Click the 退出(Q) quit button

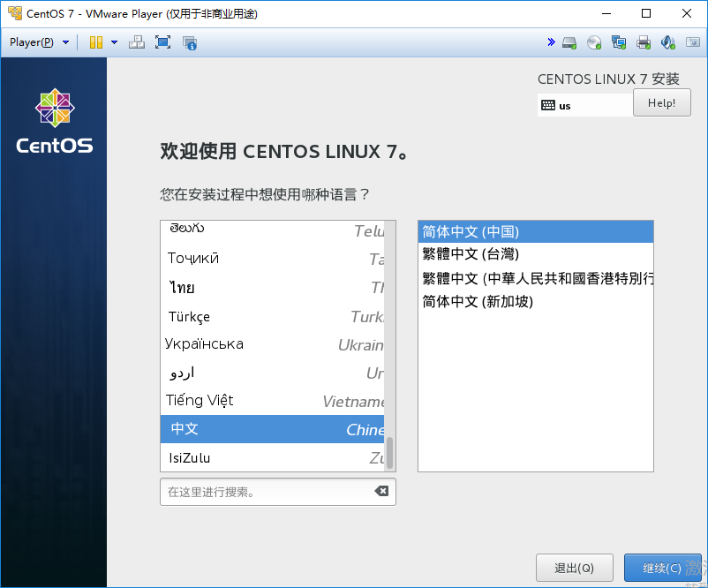coord(575,568)
